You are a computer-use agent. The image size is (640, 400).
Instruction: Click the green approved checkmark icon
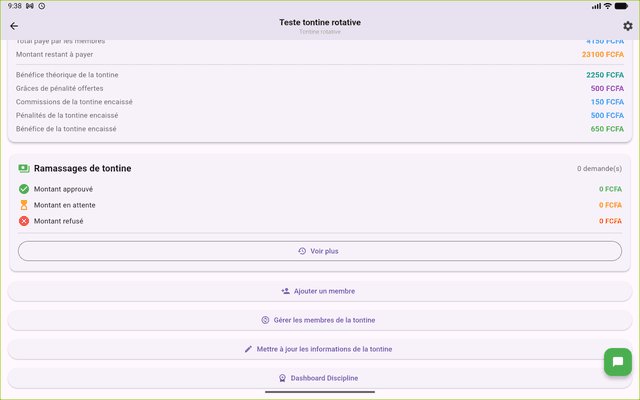click(x=24, y=189)
